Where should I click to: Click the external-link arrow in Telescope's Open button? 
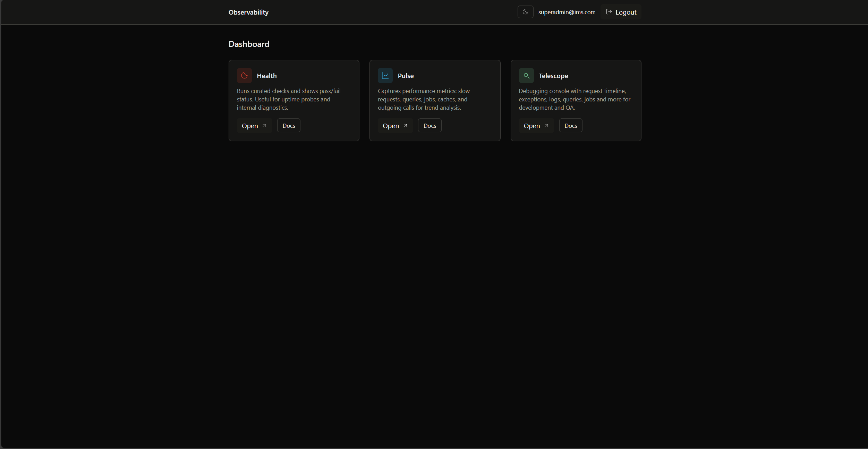pyautogui.click(x=546, y=125)
